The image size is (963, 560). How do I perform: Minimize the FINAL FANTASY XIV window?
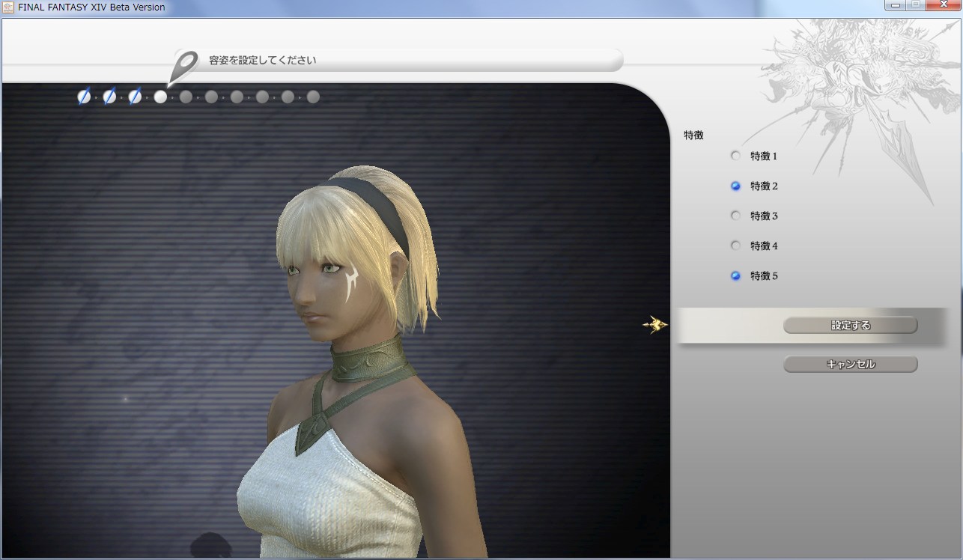tap(896, 6)
